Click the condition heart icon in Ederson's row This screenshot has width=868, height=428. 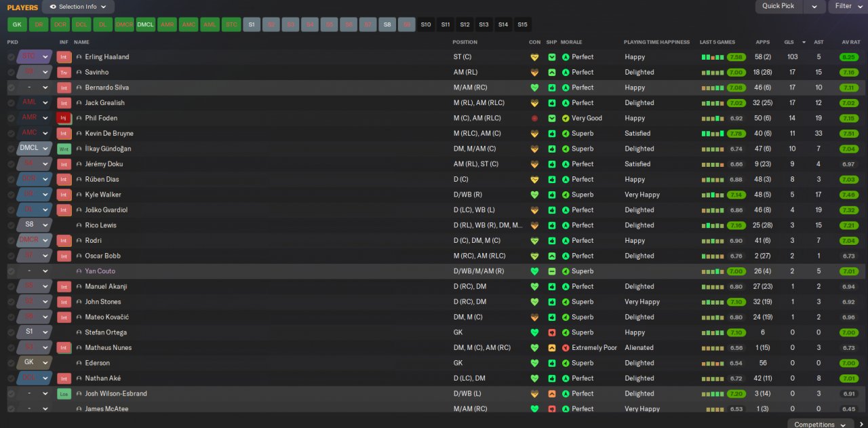(534, 363)
